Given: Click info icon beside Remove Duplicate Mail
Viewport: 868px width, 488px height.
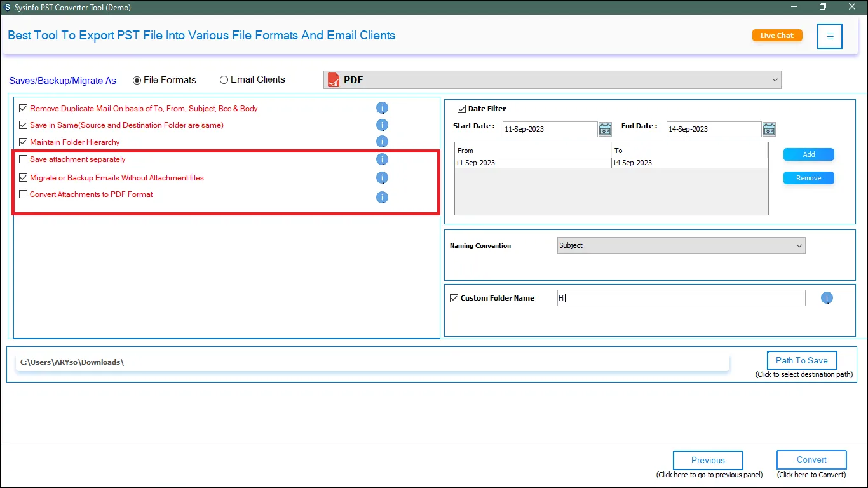Looking at the screenshot, I should 382,108.
